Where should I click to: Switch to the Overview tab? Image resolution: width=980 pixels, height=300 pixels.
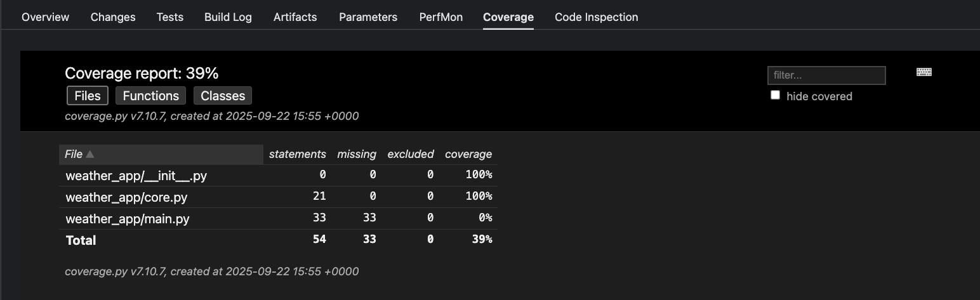pyautogui.click(x=45, y=17)
